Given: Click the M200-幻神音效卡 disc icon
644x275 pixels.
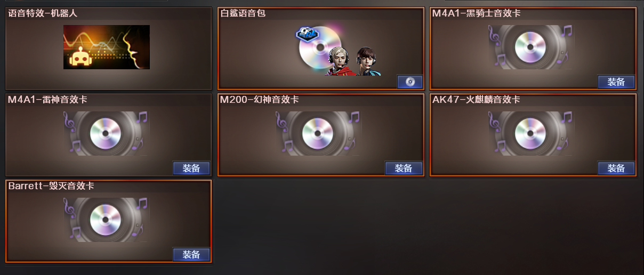Looking at the screenshot, I should (x=318, y=133).
